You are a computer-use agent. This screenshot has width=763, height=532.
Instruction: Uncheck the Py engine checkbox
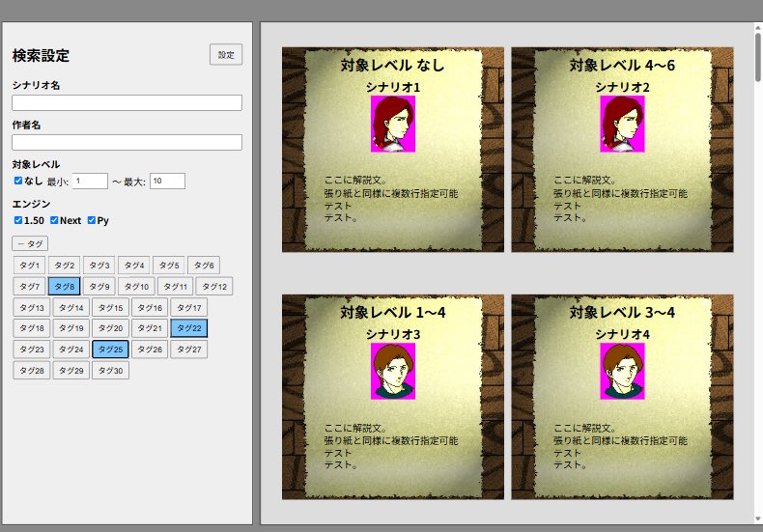pyautogui.click(x=91, y=220)
